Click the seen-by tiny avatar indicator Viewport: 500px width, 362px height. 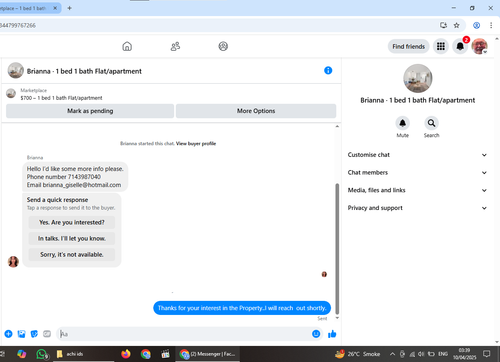click(324, 274)
